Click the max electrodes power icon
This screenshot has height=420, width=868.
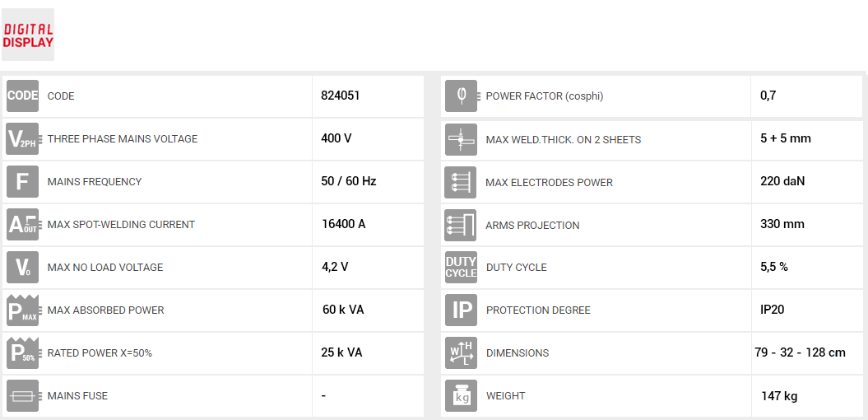pyautogui.click(x=461, y=182)
